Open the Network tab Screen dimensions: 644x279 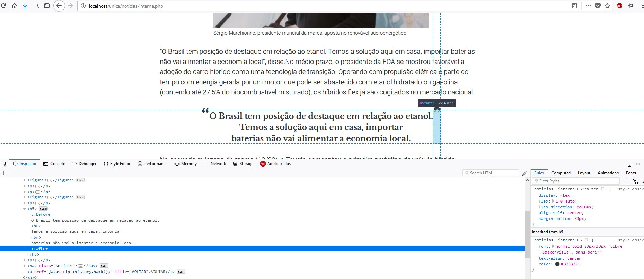tap(215, 164)
